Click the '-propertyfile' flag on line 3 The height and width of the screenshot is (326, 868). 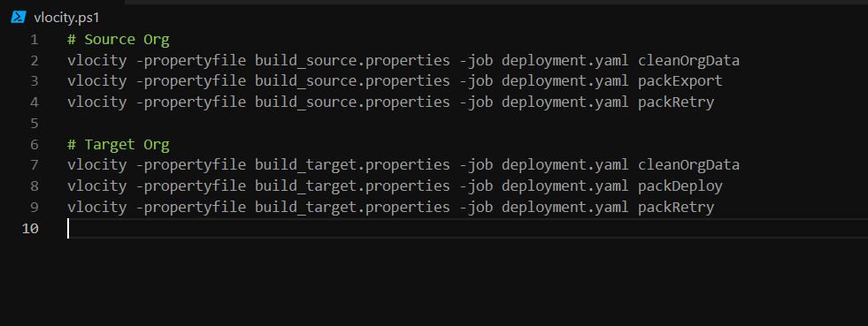click(191, 81)
